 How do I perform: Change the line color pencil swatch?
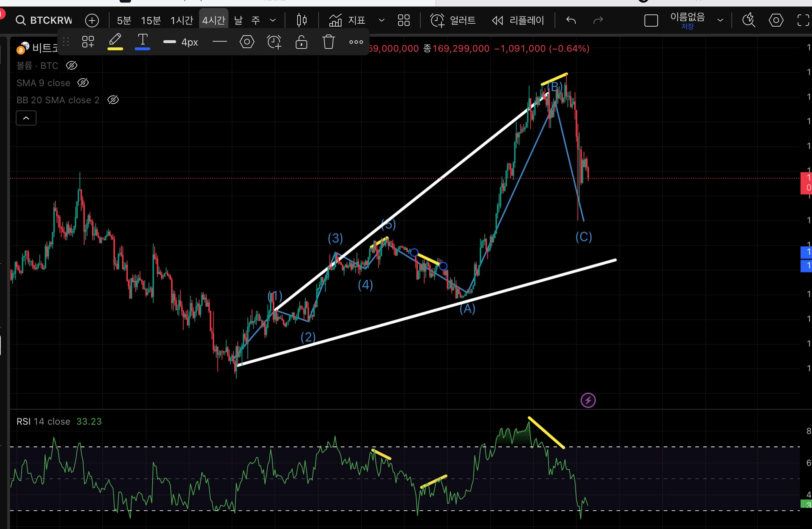[115, 42]
